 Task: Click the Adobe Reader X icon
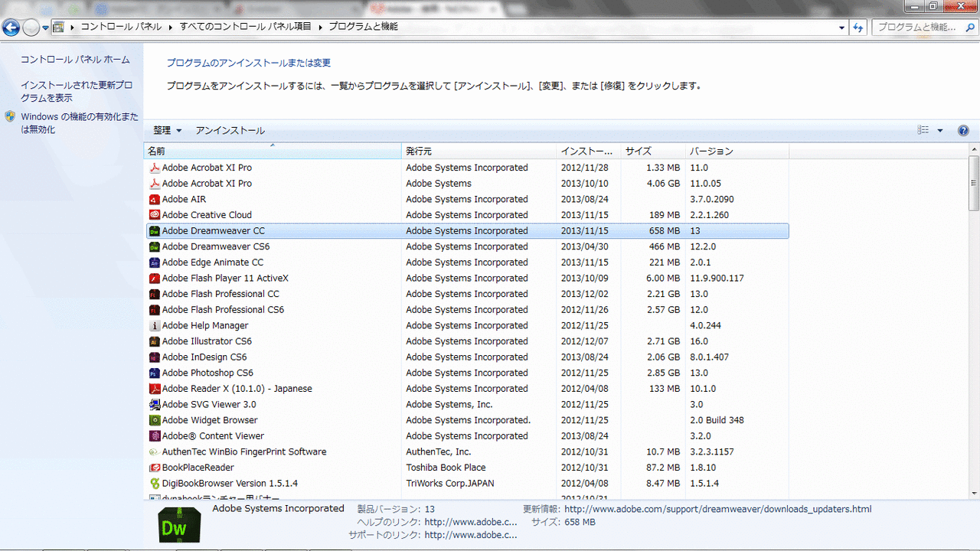coord(155,389)
